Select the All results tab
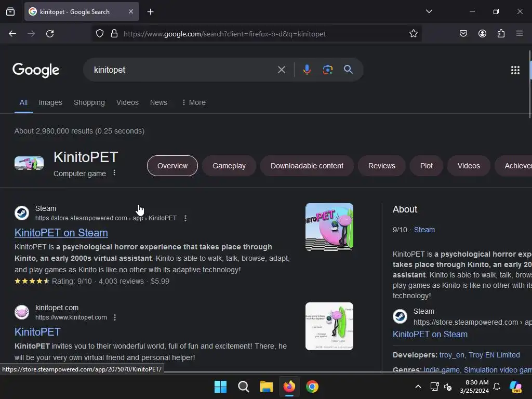The width and height of the screenshot is (532, 399). coord(23,102)
